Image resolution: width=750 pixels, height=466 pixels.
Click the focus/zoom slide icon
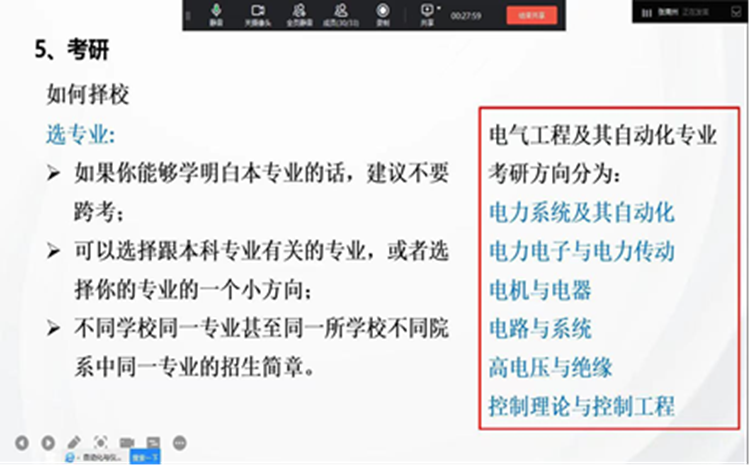(100, 442)
